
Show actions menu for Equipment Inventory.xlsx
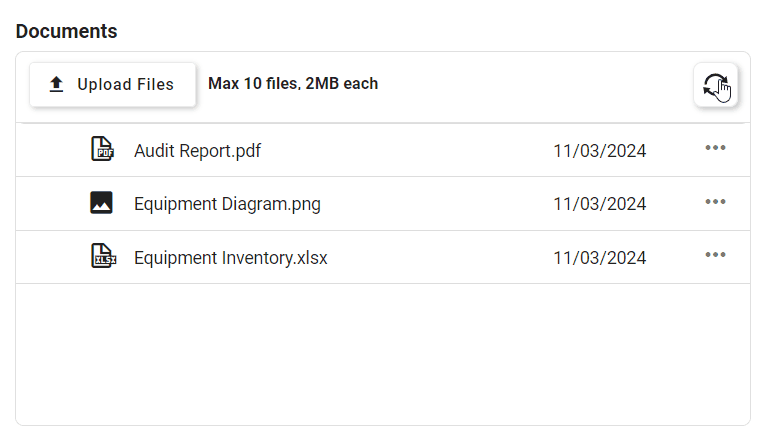pos(715,256)
